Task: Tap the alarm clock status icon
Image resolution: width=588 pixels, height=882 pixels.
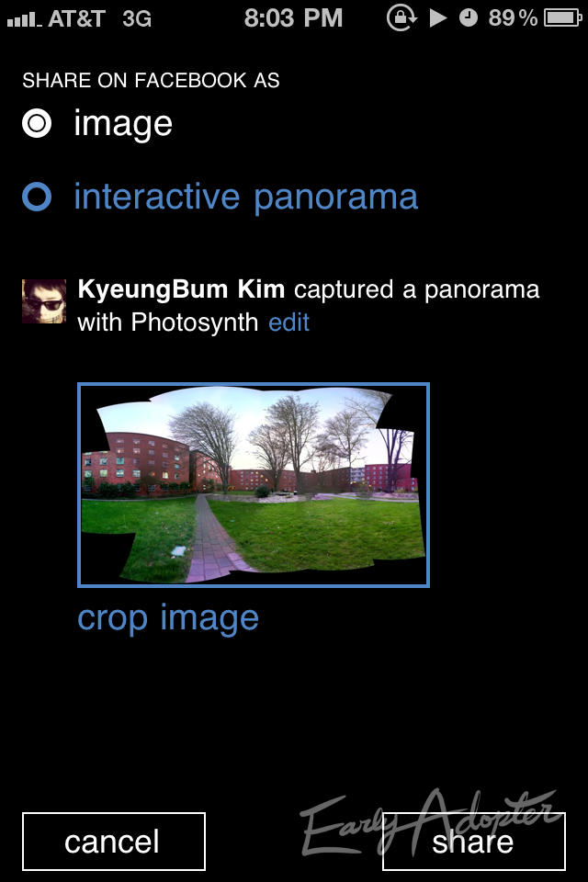Action: tap(469, 18)
